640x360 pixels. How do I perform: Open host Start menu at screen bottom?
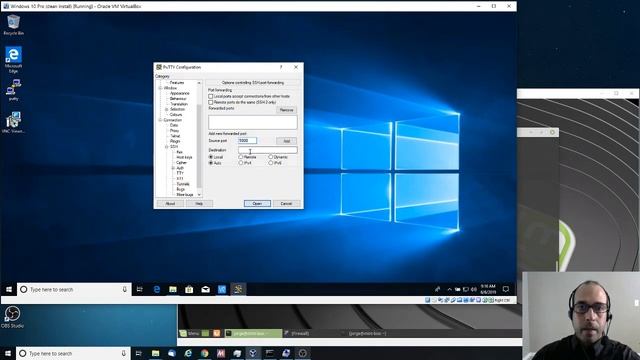tap(7, 353)
